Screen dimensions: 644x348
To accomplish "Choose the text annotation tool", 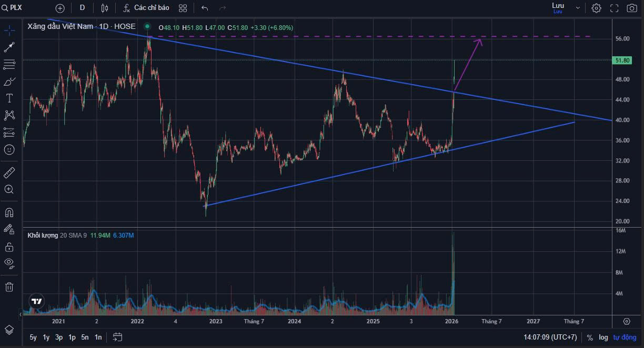I will (9, 98).
